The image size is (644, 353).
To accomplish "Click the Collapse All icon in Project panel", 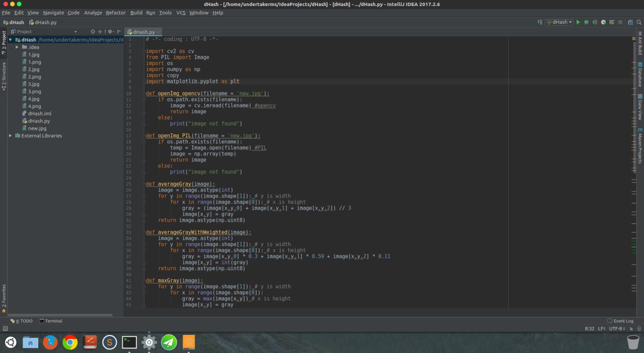I will click(x=101, y=32).
